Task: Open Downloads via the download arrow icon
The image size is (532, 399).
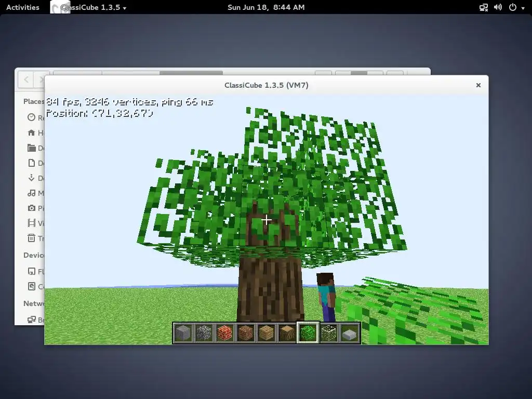Action: 32,178
